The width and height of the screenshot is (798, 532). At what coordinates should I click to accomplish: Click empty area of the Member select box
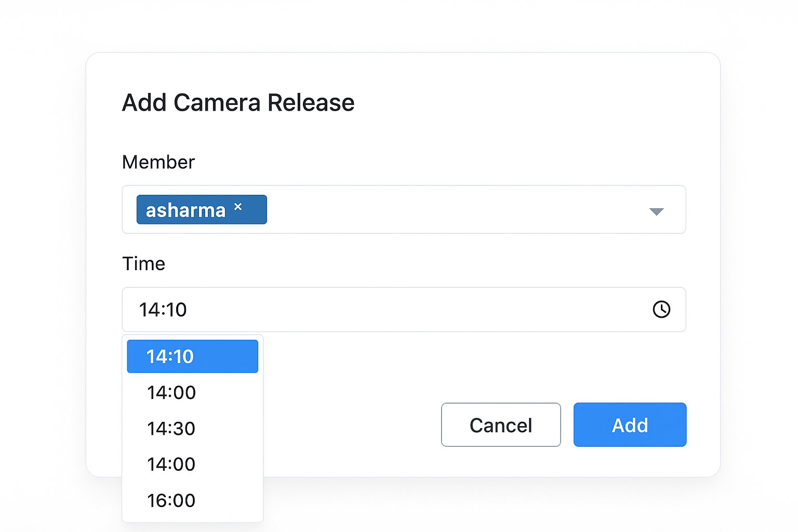coord(442,210)
